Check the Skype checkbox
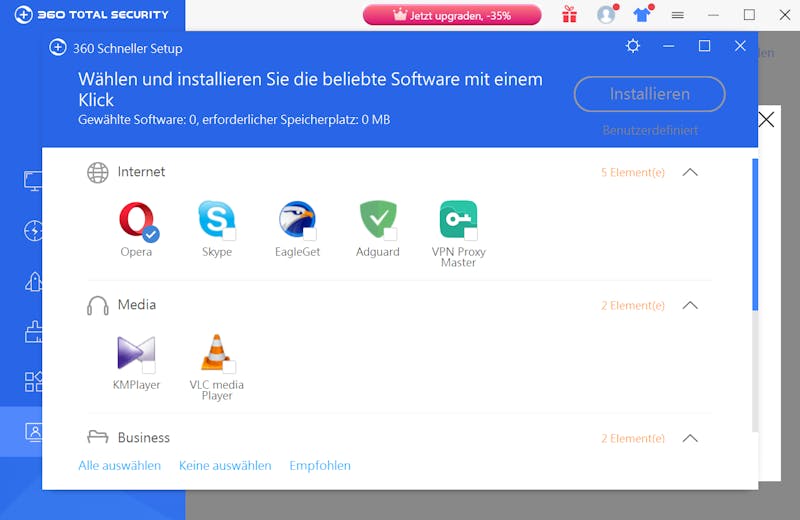 click(x=230, y=235)
